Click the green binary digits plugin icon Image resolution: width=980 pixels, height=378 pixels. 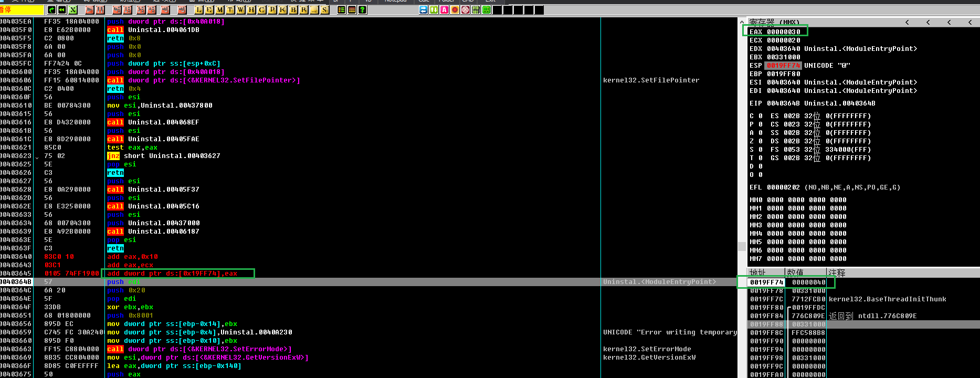click(x=476, y=10)
